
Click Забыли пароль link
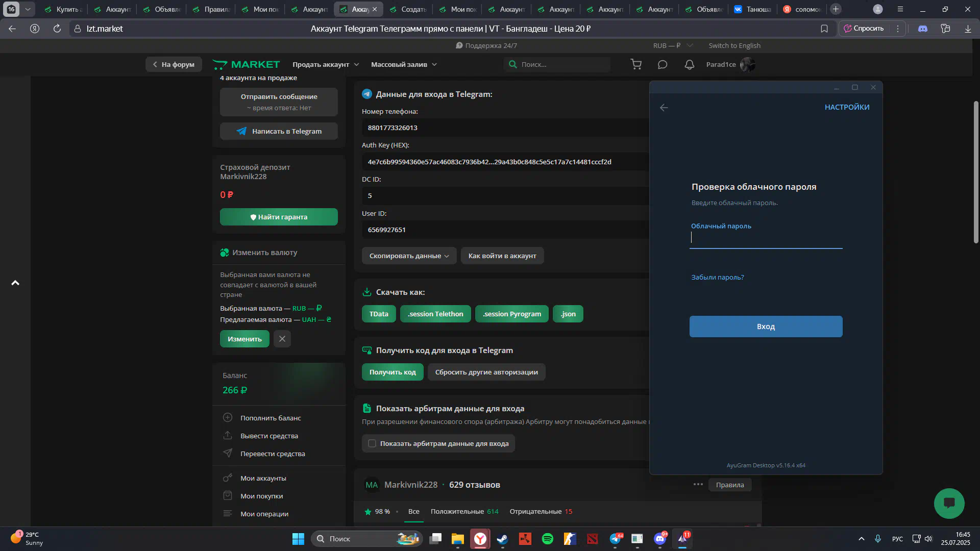(717, 277)
